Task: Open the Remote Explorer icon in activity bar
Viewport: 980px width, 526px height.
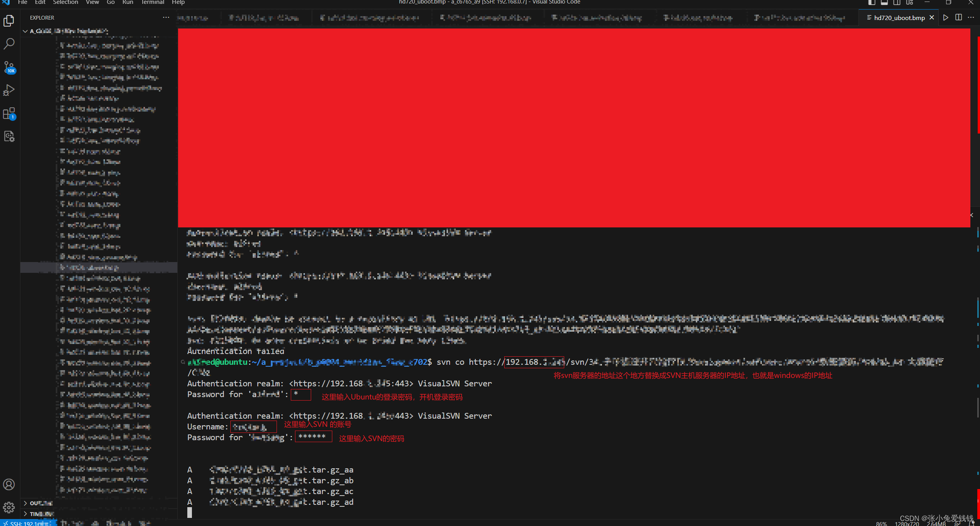Action: coord(9,137)
